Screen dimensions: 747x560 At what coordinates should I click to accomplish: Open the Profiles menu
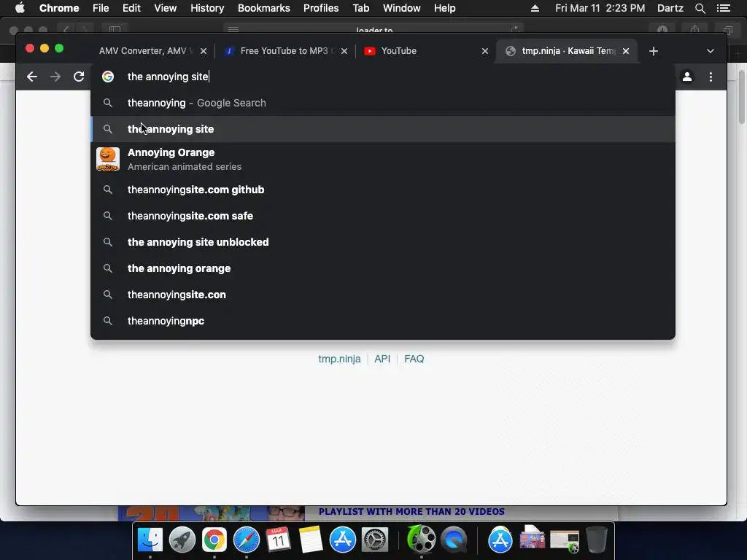[x=321, y=8]
